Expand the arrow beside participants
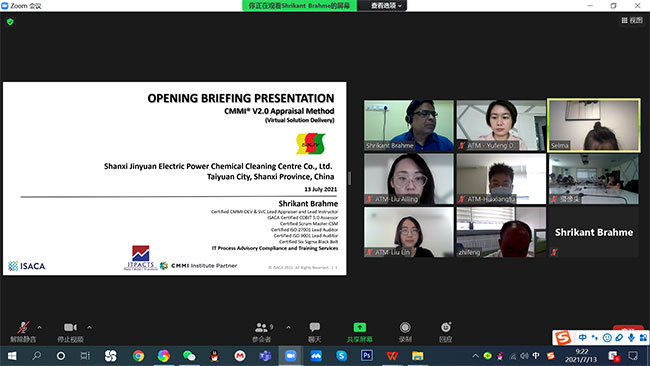Image resolution: width=650 pixels, height=366 pixels. (288, 327)
